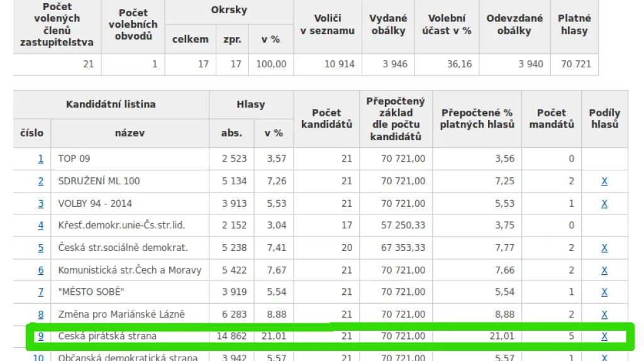Click the recalculated percentage 7,77

click(x=505, y=248)
